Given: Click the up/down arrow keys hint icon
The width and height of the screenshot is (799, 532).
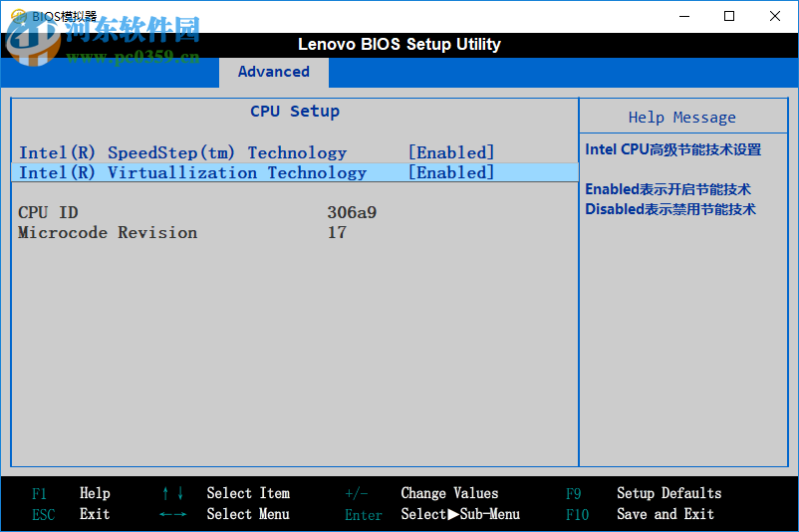Looking at the screenshot, I should (x=172, y=493).
